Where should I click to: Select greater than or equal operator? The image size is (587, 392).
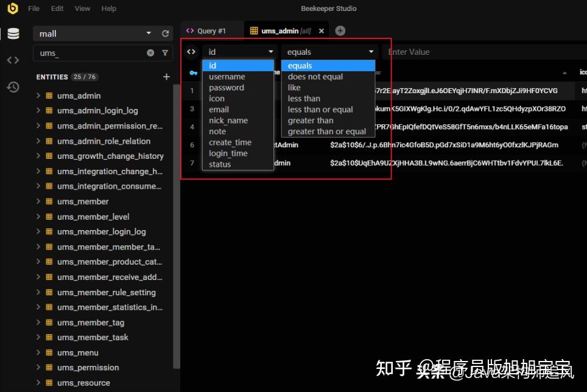pyautogui.click(x=328, y=131)
